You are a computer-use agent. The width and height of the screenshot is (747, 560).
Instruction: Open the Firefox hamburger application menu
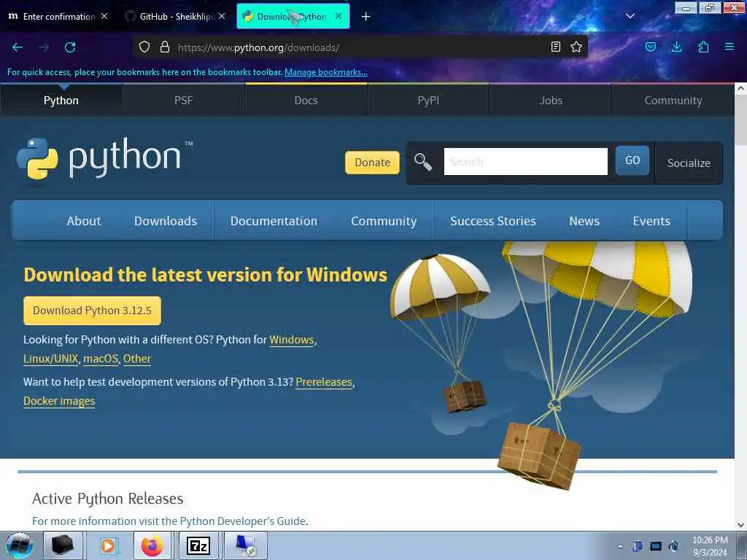[729, 47]
